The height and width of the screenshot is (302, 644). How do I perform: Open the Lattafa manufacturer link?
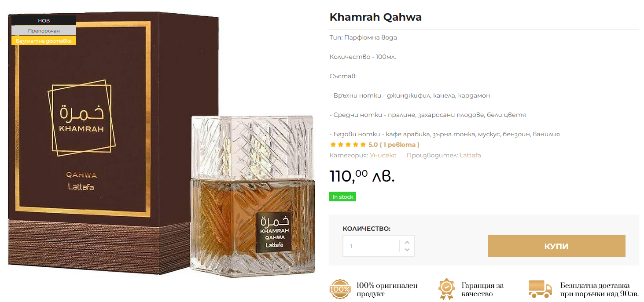470,155
